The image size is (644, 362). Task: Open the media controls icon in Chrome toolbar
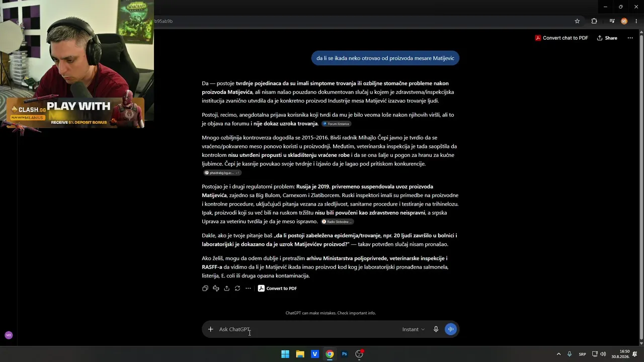[612, 21]
